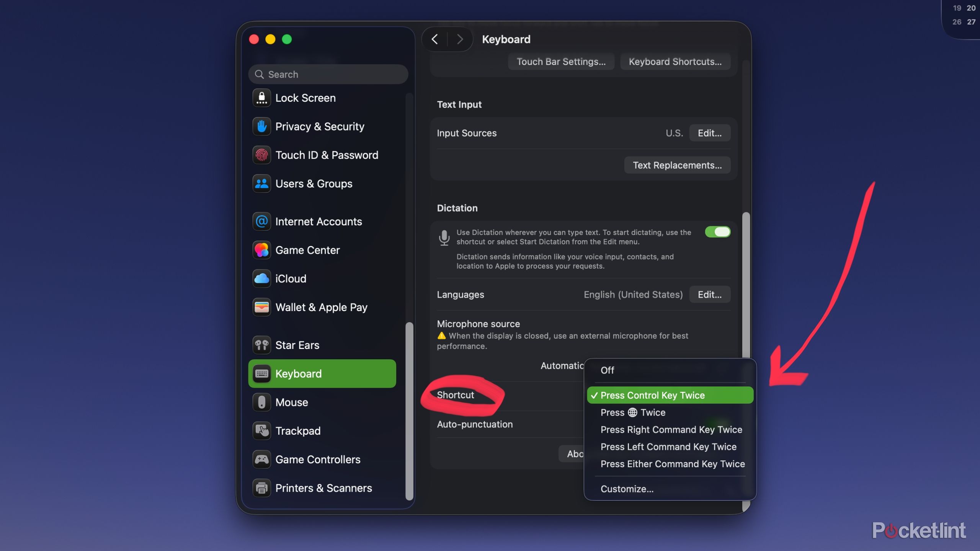Select Printers & Scanners icon
Image resolution: width=980 pixels, height=551 pixels.
(262, 488)
